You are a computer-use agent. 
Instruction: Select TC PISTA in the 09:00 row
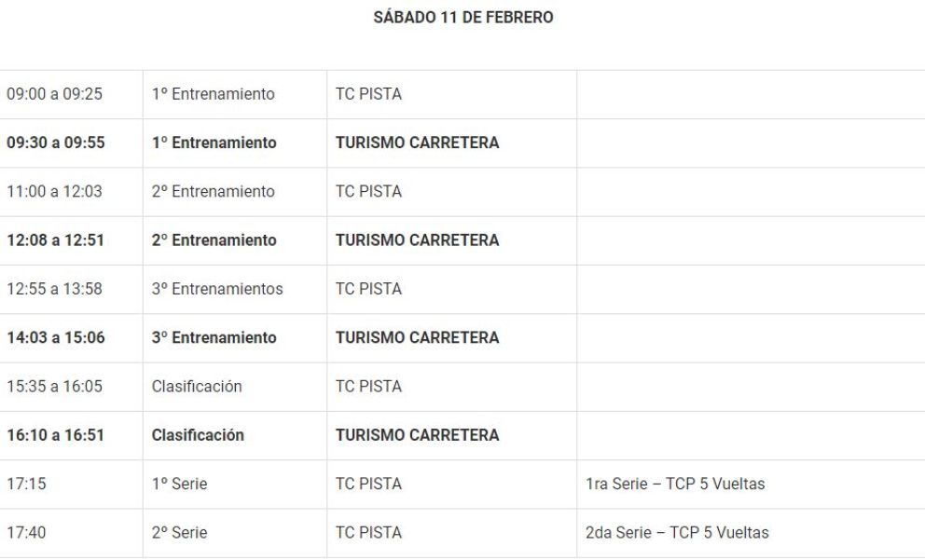(368, 94)
